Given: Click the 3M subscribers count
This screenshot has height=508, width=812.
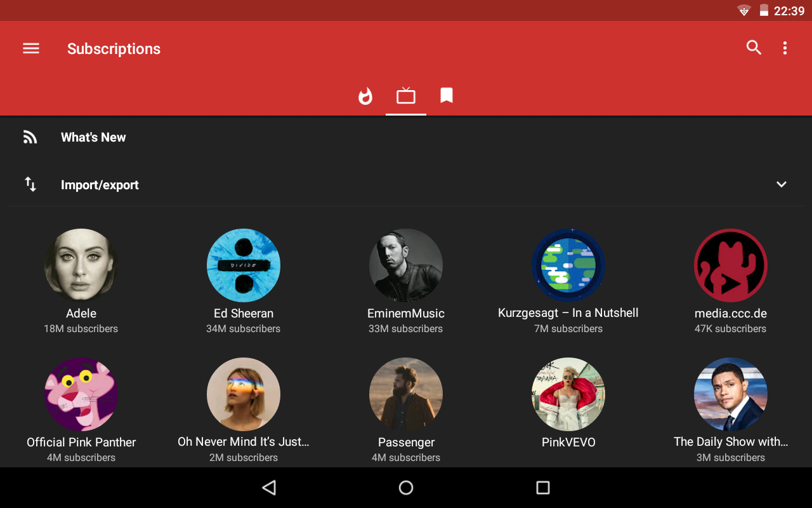Looking at the screenshot, I should click(x=731, y=458).
